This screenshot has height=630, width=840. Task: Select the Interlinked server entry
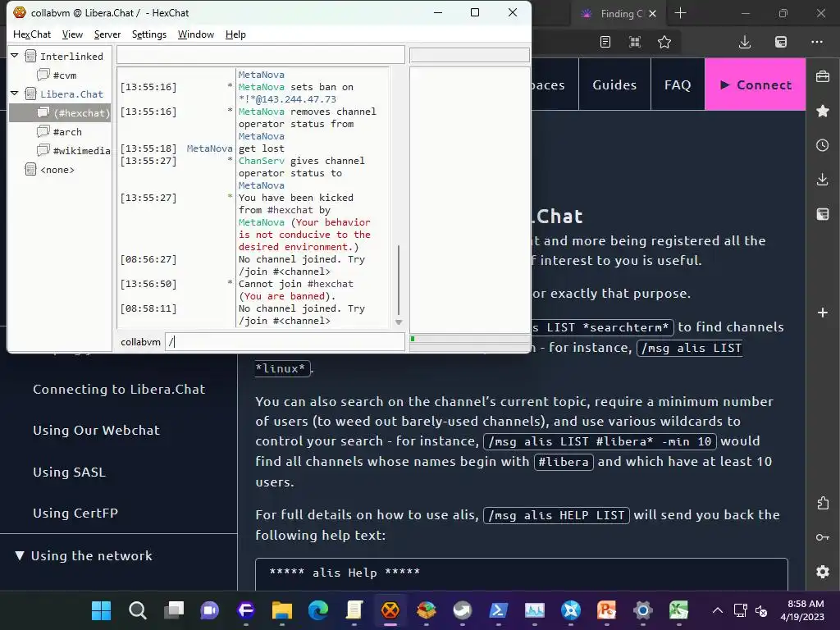point(71,57)
